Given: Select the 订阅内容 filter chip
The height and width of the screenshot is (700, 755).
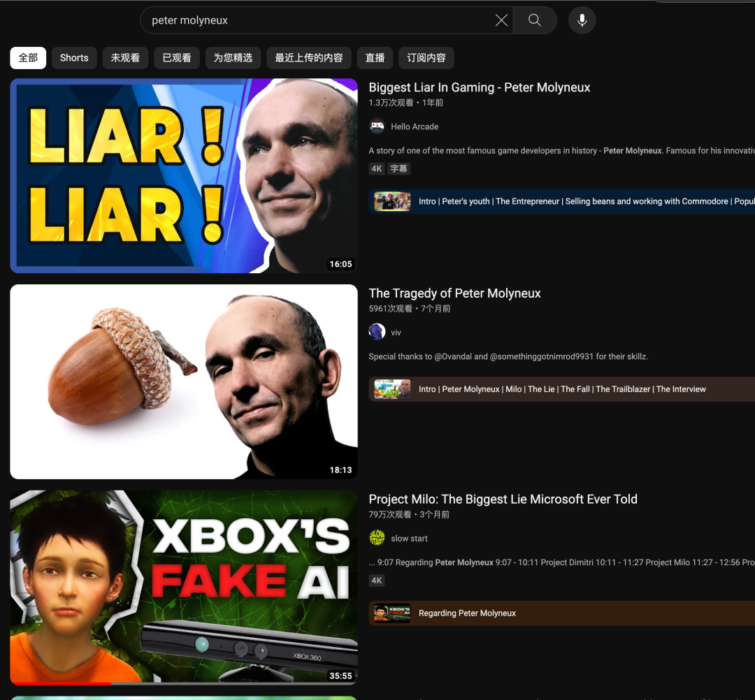Looking at the screenshot, I should (x=426, y=58).
